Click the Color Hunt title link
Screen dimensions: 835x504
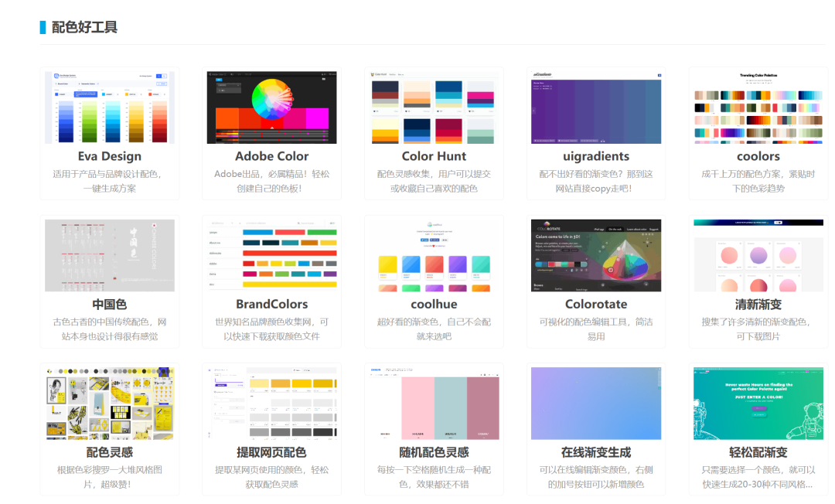(434, 156)
